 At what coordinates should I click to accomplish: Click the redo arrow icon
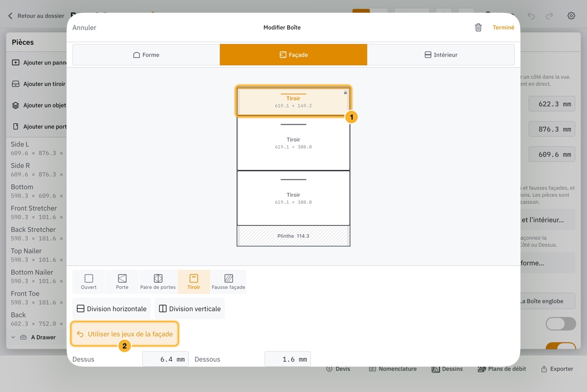click(x=549, y=16)
